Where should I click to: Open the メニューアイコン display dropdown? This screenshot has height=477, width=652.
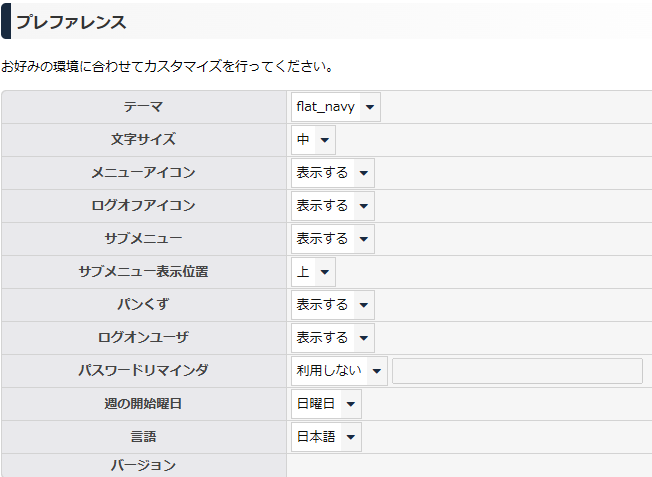(332, 173)
